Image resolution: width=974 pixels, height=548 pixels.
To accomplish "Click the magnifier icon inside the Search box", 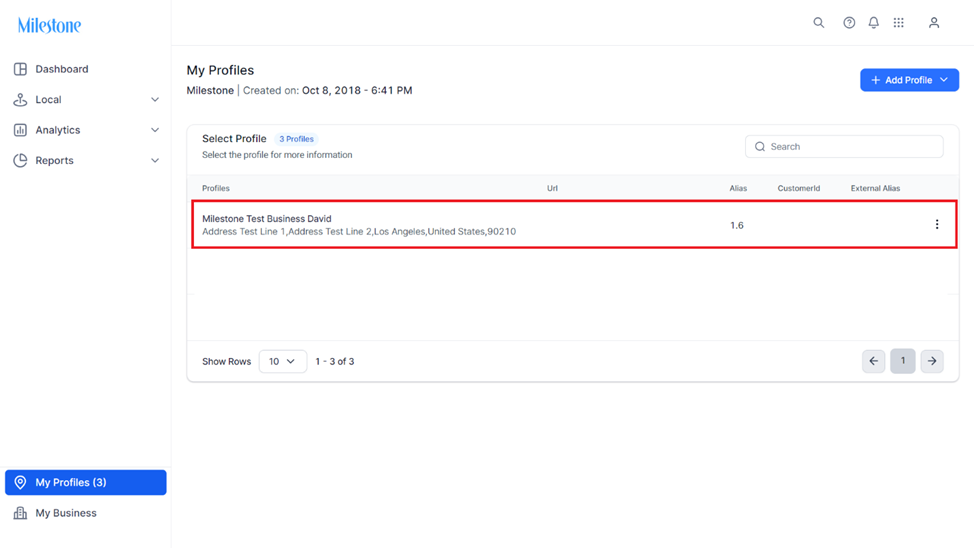I will (760, 147).
